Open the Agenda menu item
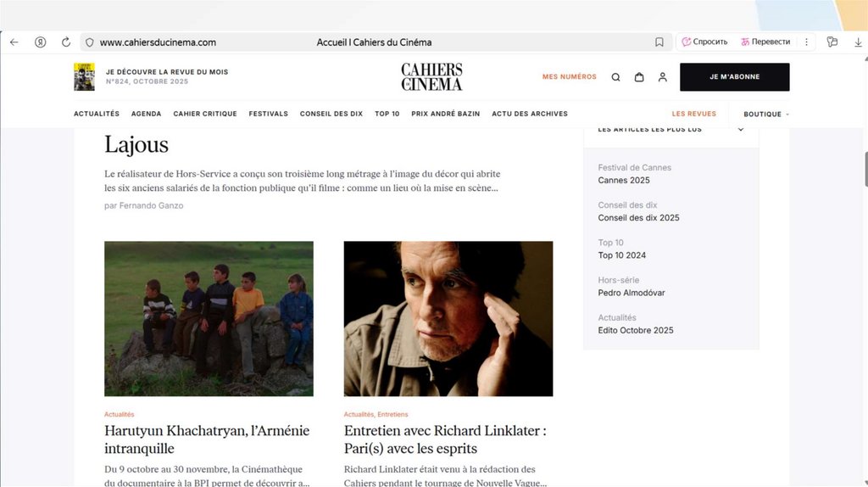 click(x=146, y=114)
